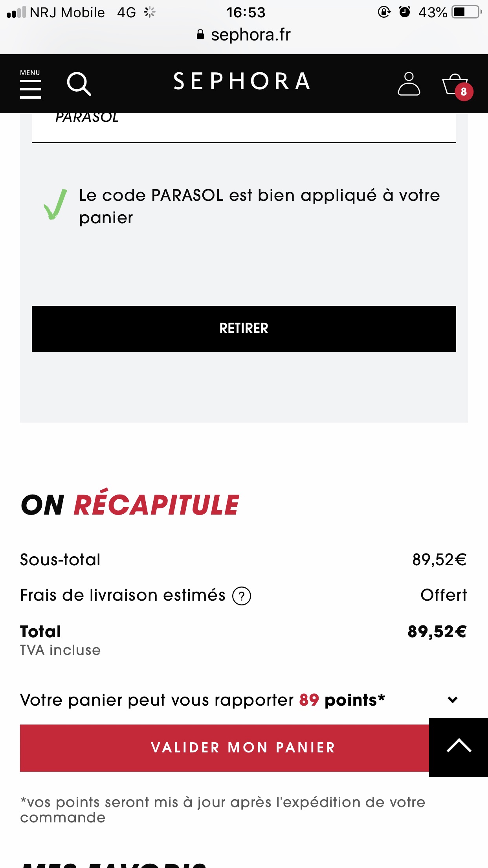Click the RETIRER button
The width and height of the screenshot is (488, 868).
[x=244, y=329]
